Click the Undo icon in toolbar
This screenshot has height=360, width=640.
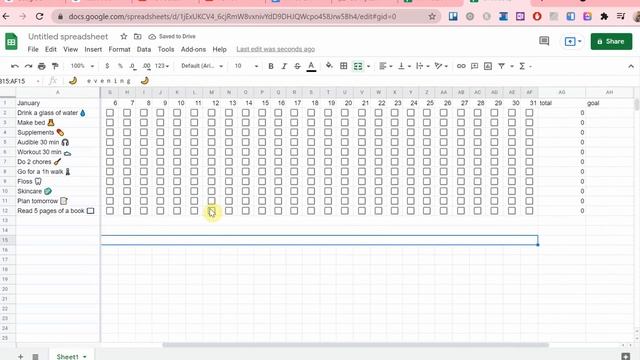[x=15, y=66]
